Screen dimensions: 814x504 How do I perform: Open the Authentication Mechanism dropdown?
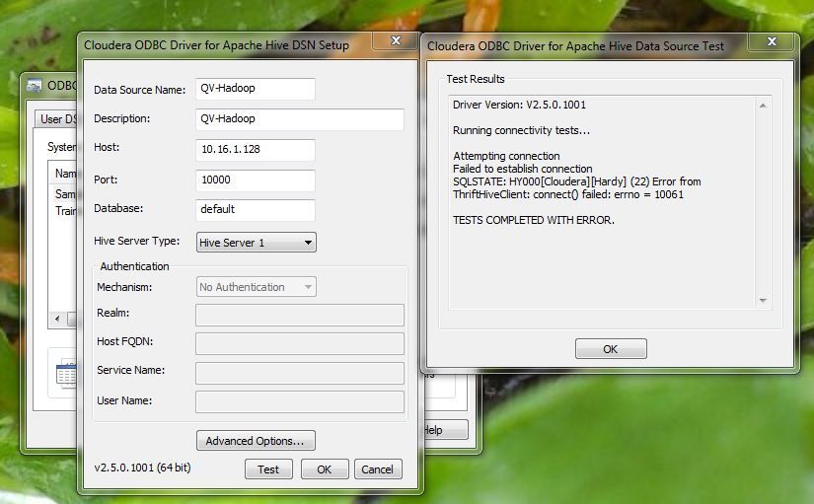pos(256,287)
